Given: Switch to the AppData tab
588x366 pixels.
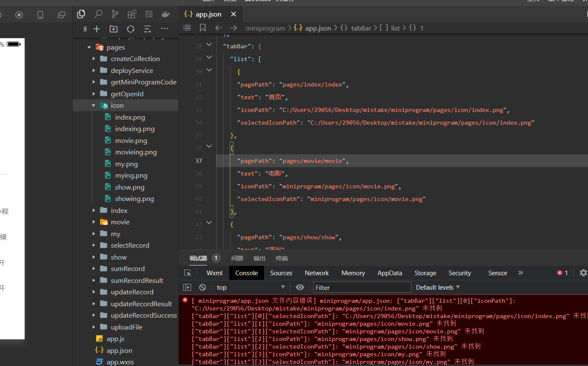Looking at the screenshot, I should 389,273.
